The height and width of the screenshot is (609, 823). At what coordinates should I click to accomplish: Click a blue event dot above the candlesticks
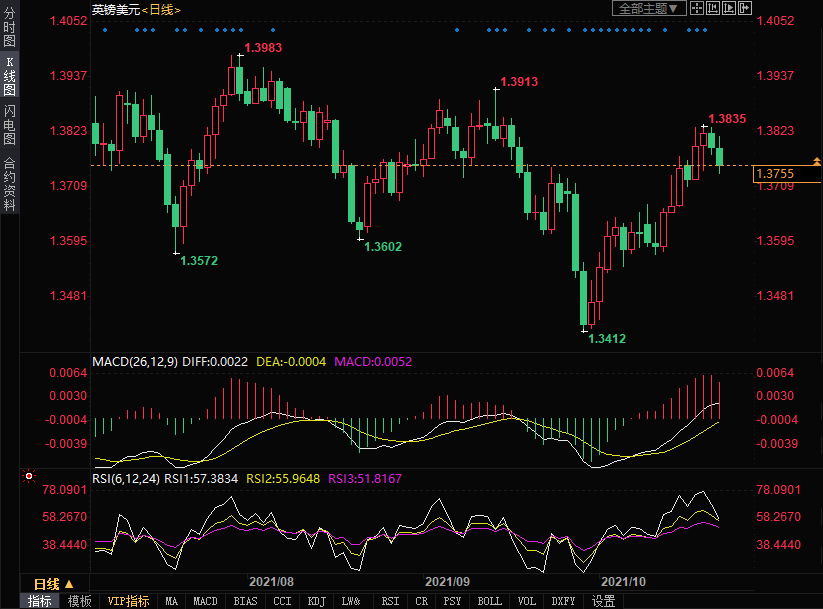pyautogui.click(x=105, y=29)
